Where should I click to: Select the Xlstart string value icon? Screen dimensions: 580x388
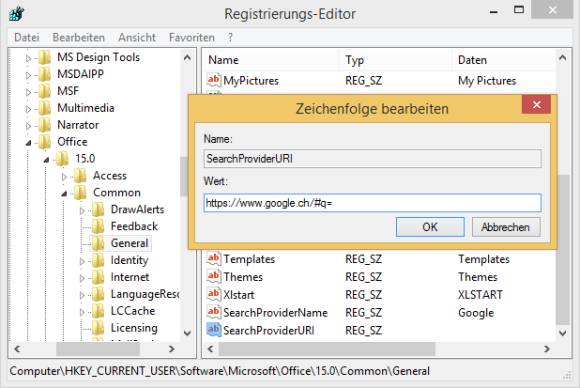tap(213, 294)
